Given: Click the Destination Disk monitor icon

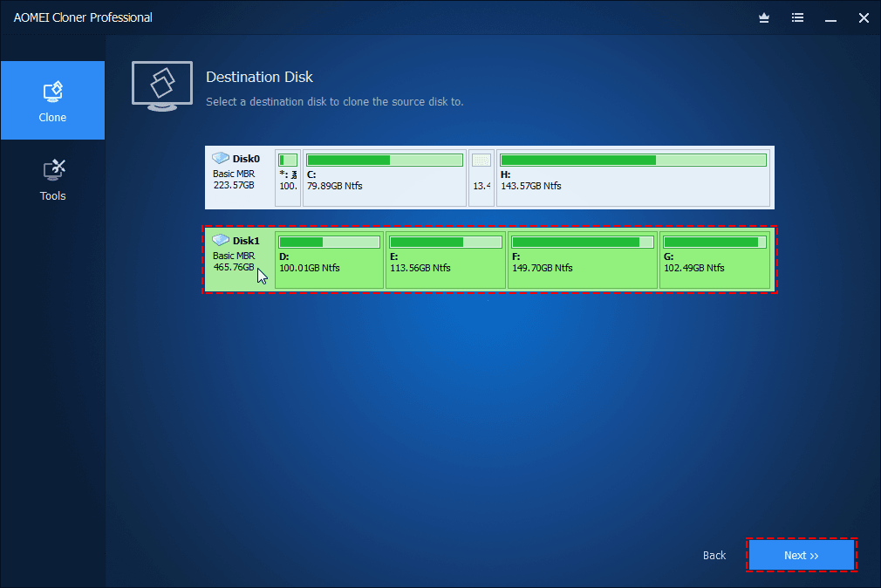Looking at the screenshot, I should point(162,86).
